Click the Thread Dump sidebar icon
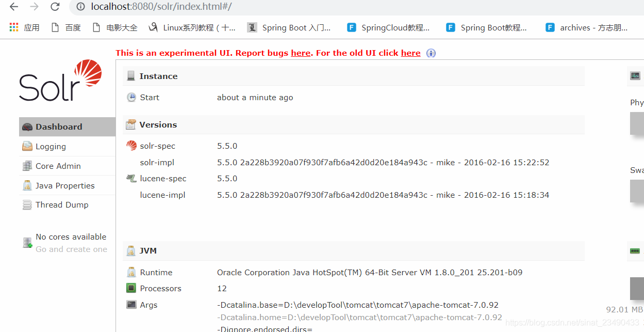The height and width of the screenshot is (332, 644). point(27,205)
